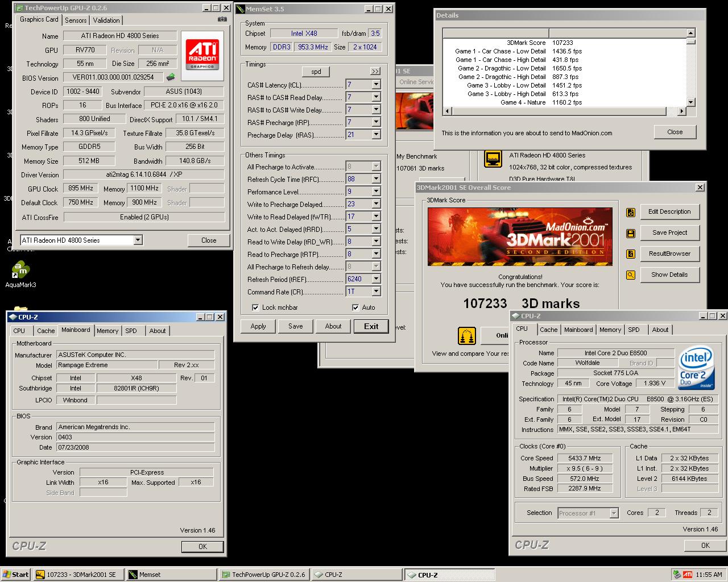Click the Details list scrollbar up arrow
Screen dimensions: 728x582
(691, 33)
